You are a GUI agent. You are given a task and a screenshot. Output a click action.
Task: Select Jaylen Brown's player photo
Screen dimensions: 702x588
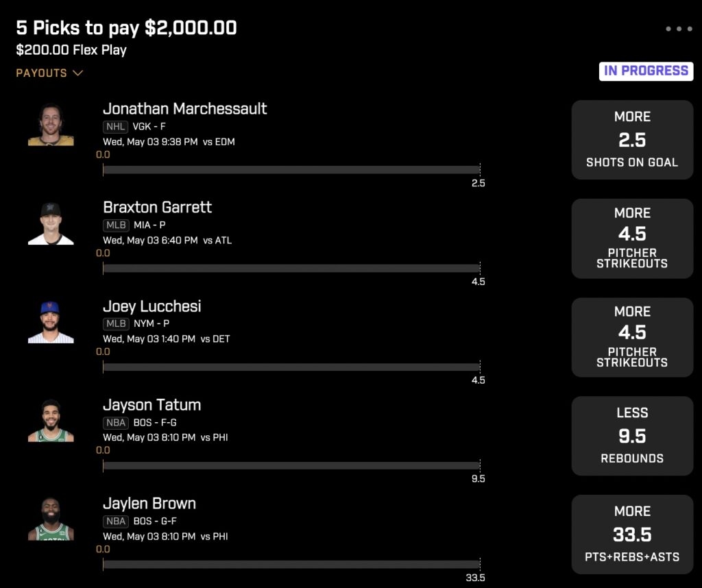[51, 519]
